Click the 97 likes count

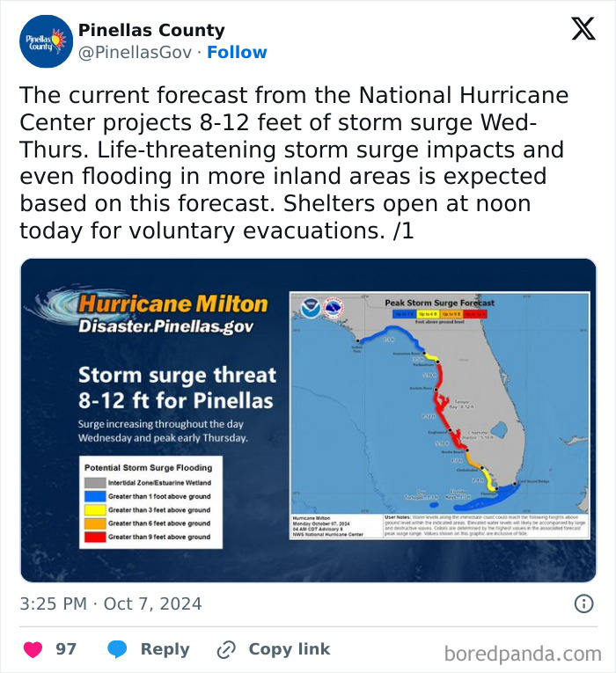pos(66,649)
